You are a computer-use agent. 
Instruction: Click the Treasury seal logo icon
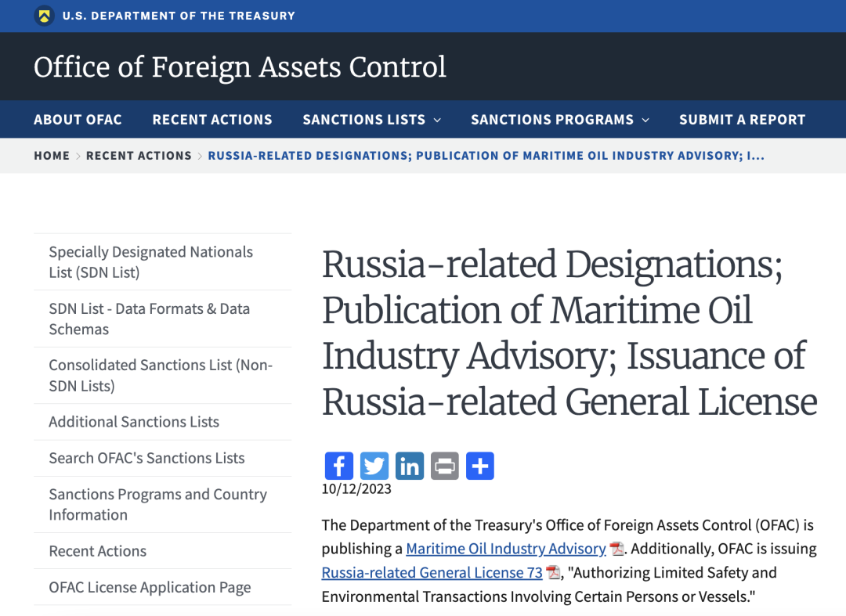point(44,16)
